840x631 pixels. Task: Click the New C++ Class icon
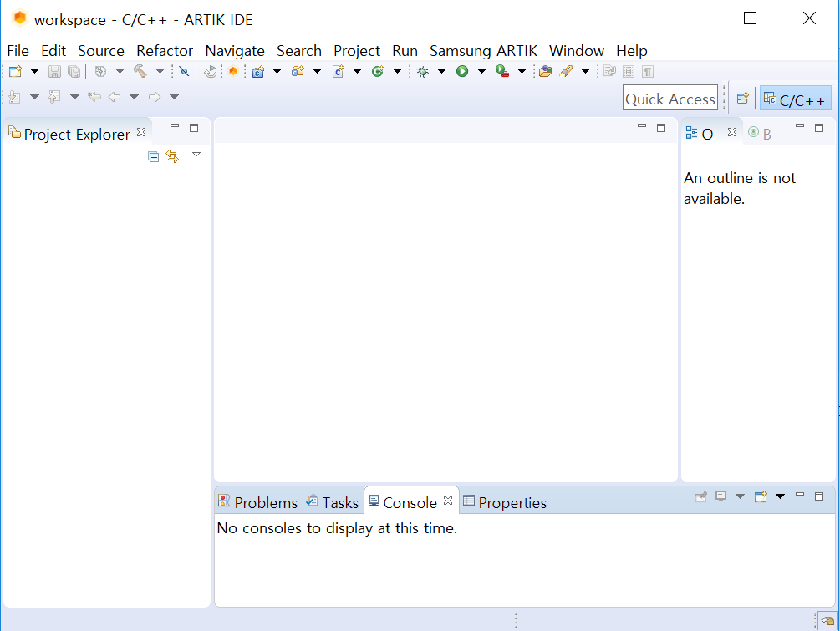pyautogui.click(x=378, y=71)
